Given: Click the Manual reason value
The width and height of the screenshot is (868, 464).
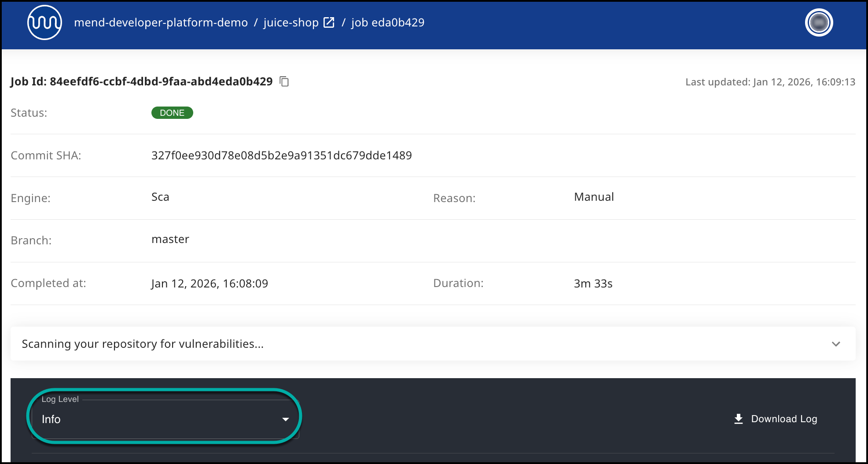Looking at the screenshot, I should pos(594,197).
